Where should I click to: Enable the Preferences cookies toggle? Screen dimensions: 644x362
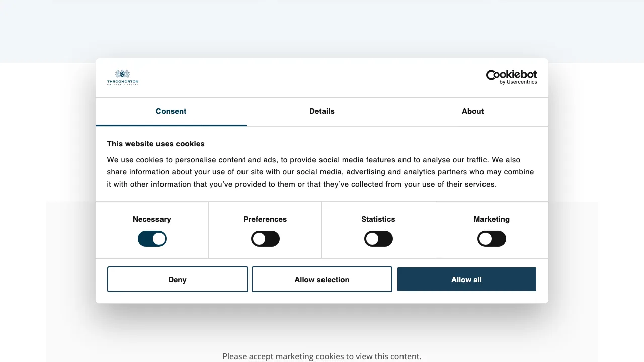tap(265, 239)
